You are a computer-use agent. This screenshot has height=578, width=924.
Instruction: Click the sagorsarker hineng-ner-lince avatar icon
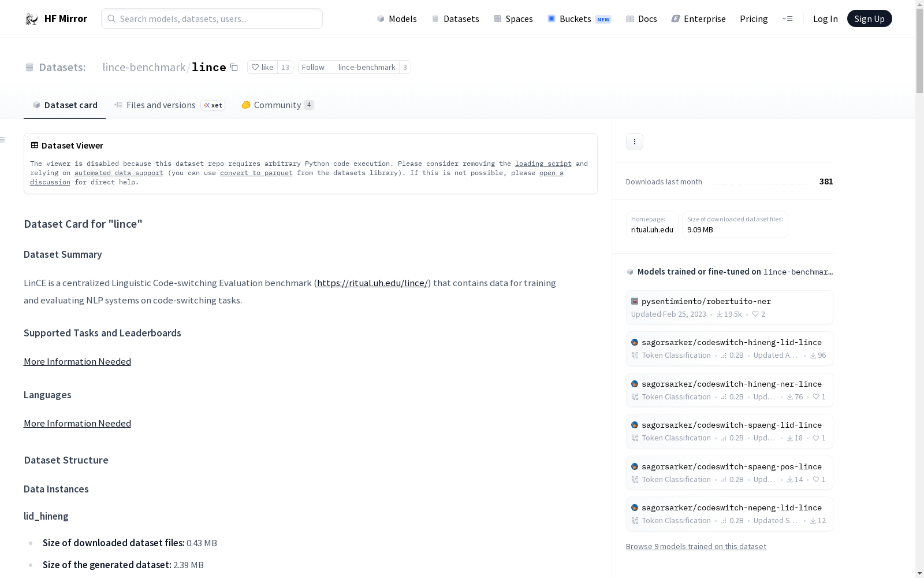click(x=635, y=384)
